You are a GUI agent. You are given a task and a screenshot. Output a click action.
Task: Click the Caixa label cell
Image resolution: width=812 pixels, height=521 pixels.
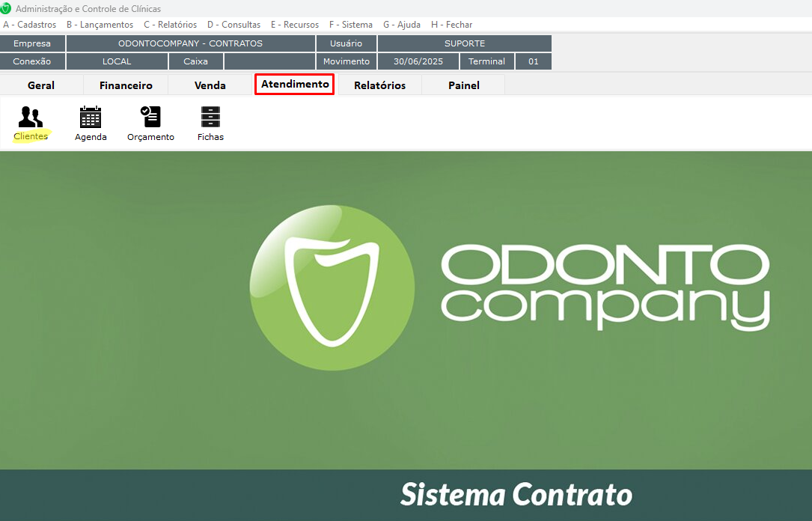coord(196,61)
